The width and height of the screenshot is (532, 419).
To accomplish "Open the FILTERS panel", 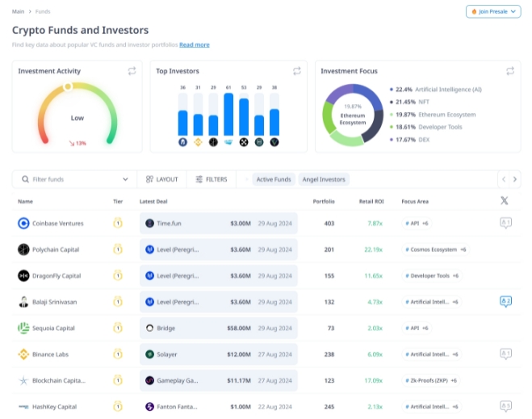I will [x=212, y=179].
